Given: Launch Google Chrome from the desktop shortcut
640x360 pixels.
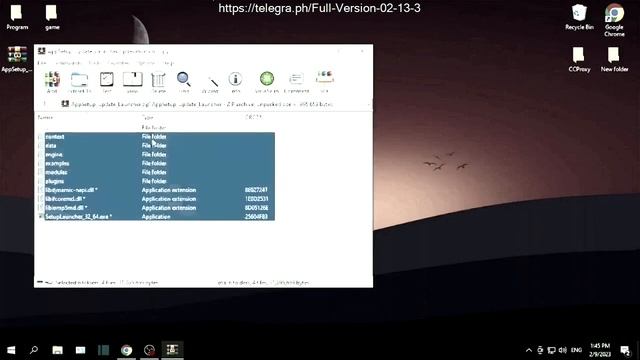Looking at the screenshot, I should pyautogui.click(x=614, y=20).
